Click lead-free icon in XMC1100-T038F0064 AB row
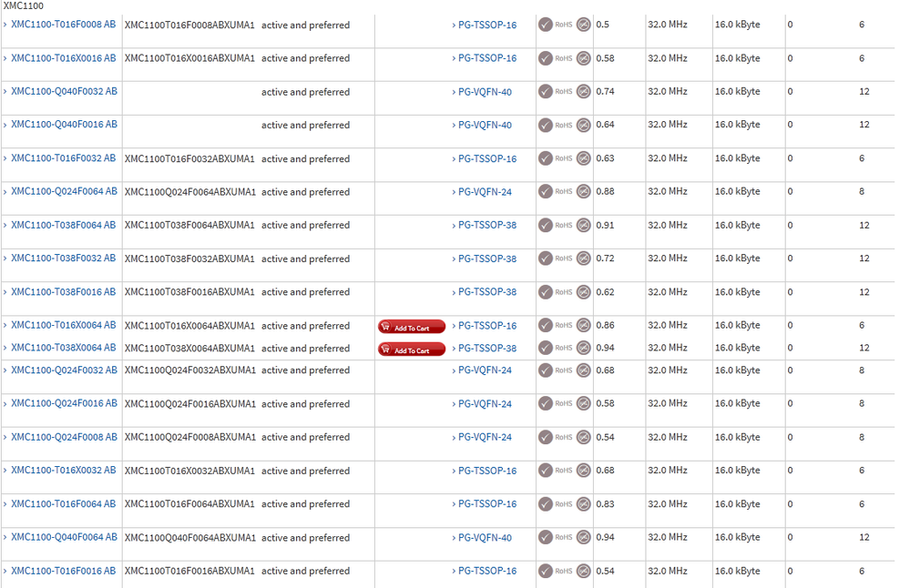This screenshot has width=910, height=588. [584, 226]
